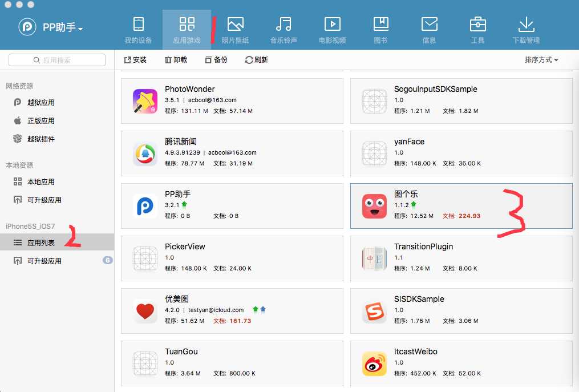579x392 pixels.
Task: Click the PP助手 logo icon
Action: click(27, 27)
